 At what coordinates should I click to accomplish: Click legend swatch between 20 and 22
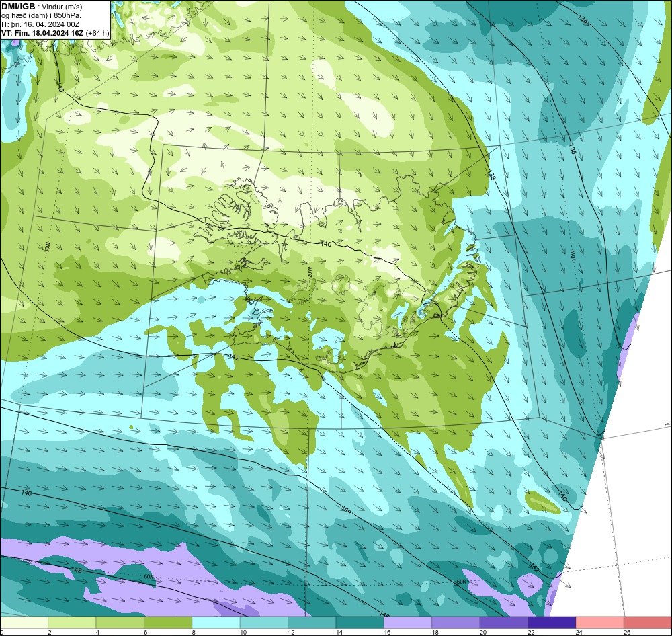[504, 623]
